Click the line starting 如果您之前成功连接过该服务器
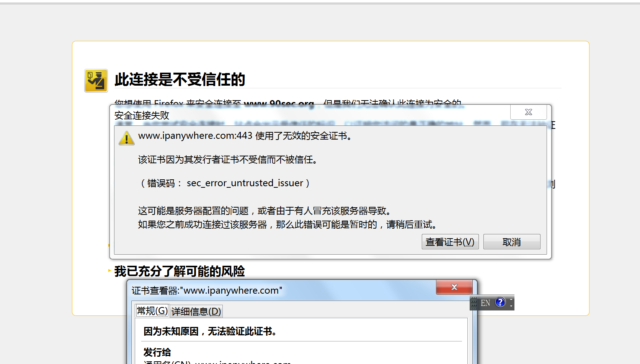 point(287,224)
